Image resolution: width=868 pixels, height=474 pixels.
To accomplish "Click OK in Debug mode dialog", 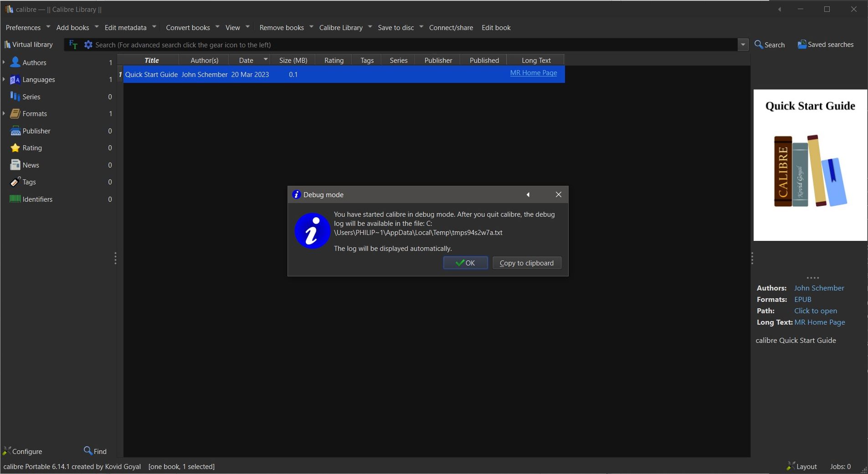I will click(x=465, y=263).
